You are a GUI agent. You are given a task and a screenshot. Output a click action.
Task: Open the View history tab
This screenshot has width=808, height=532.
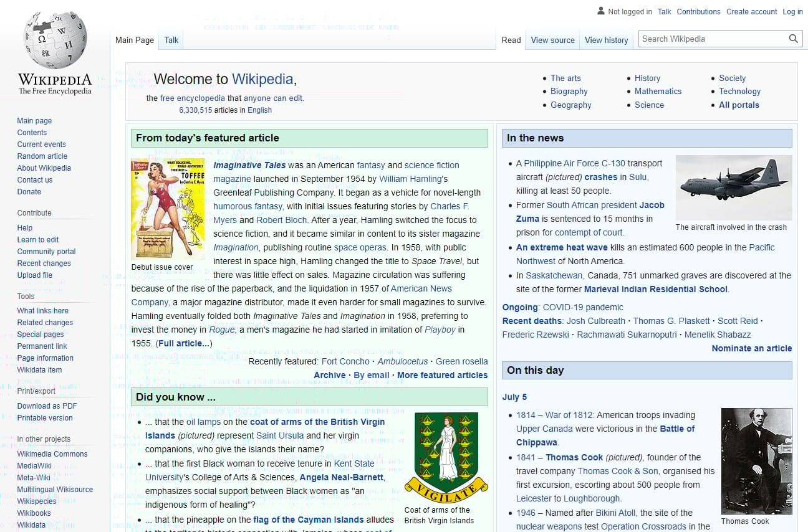pos(606,40)
